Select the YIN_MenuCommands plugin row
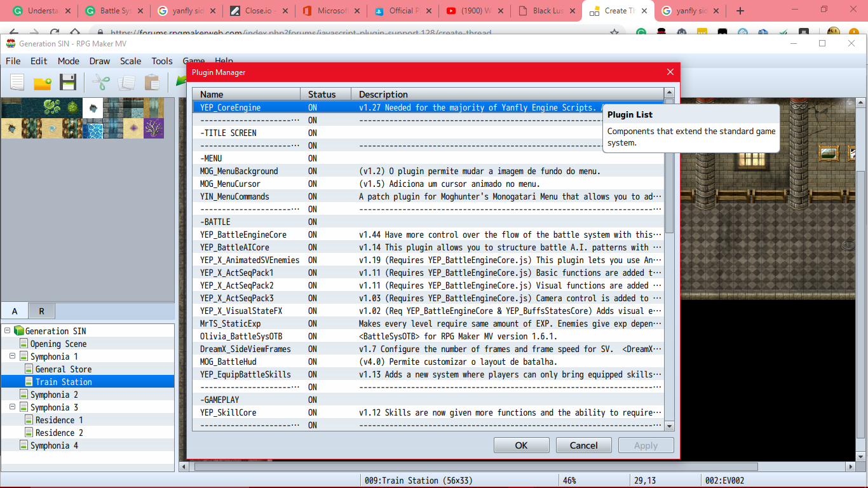Screen dimensions: 868x488 point(428,196)
